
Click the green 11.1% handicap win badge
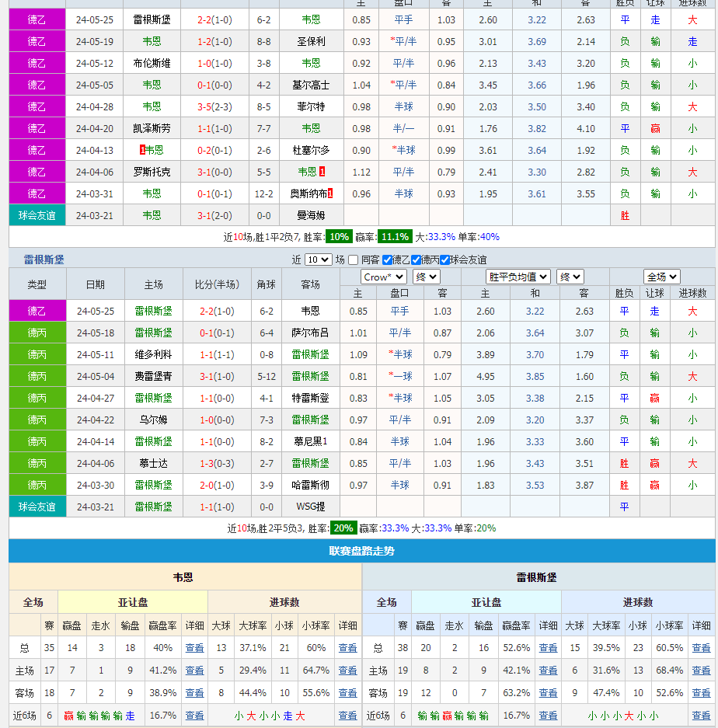[394, 237]
